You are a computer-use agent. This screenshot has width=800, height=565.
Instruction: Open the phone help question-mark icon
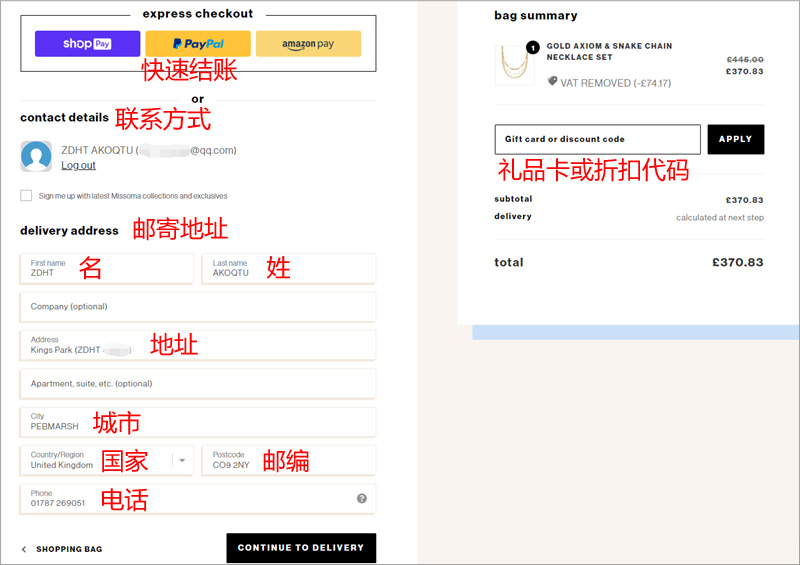[x=362, y=499]
